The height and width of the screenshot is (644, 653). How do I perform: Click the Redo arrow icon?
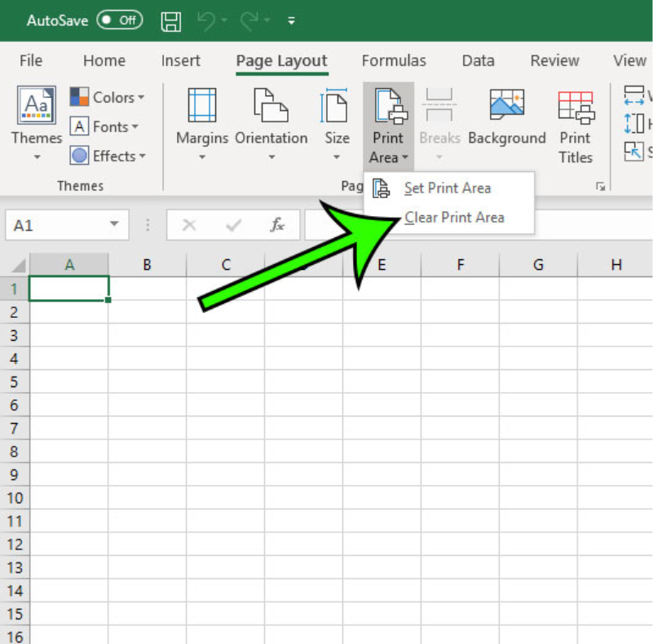point(249,21)
